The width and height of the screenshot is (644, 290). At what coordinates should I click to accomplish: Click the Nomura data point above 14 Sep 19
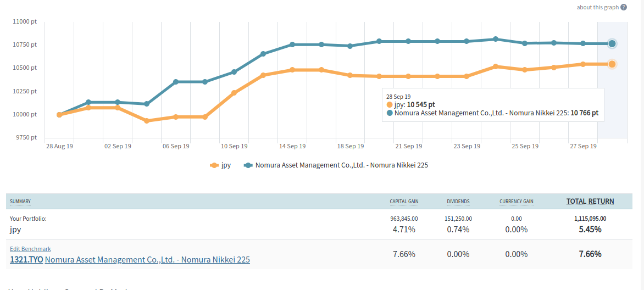[x=292, y=44]
